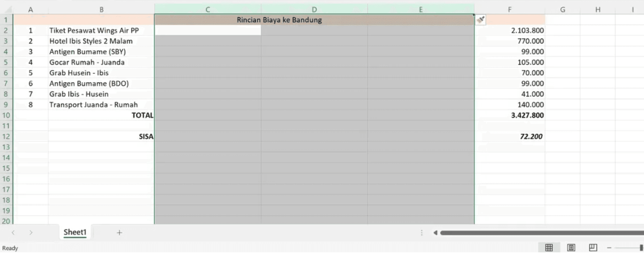Click the paste options paintbrush icon
This screenshot has height=253, width=644.
pyautogui.click(x=480, y=20)
